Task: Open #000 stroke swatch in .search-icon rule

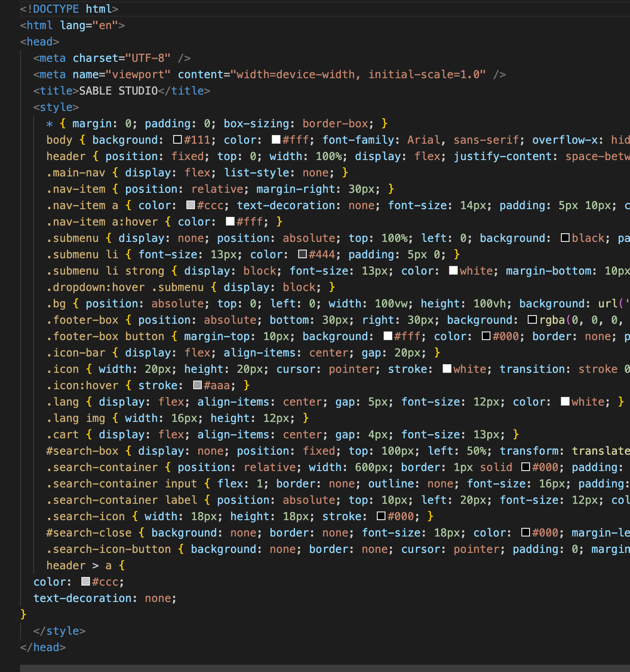Action: tap(381, 516)
